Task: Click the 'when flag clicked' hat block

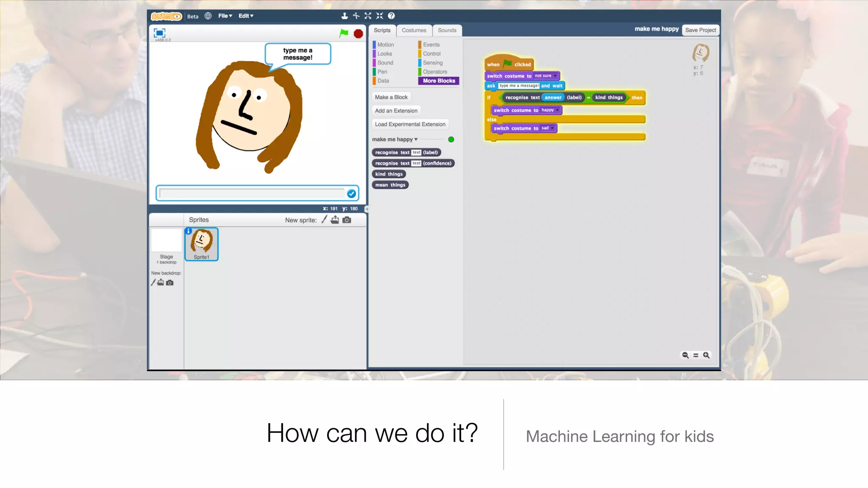Action: [x=509, y=63]
